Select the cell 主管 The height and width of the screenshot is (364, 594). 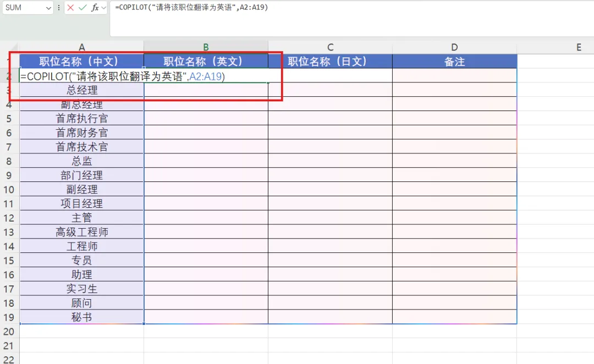pyautogui.click(x=82, y=218)
